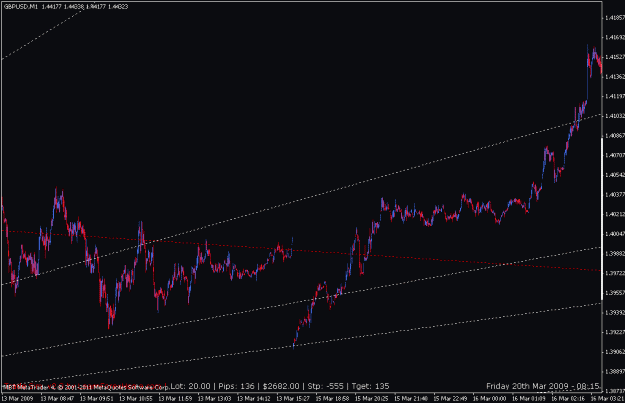Select the 15 Mar 20:25 time label
The height and width of the screenshot is (403, 625).
point(372,398)
